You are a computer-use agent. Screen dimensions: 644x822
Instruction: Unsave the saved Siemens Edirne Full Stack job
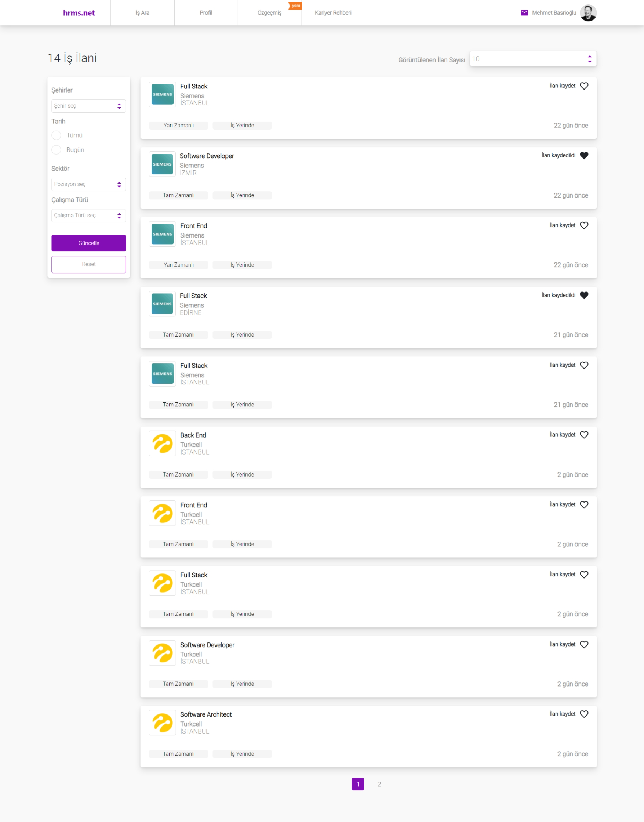(585, 296)
